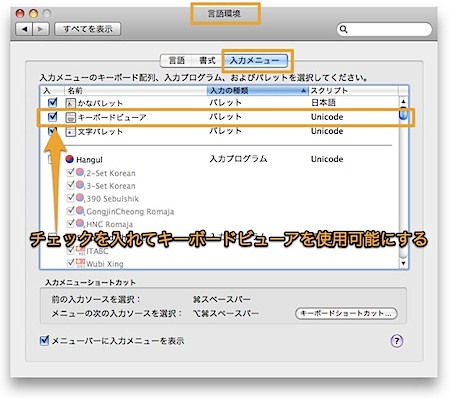Toggle the Wubi Xing checkbox
Viewport: 450px width, 398px height.
[x=70, y=263]
